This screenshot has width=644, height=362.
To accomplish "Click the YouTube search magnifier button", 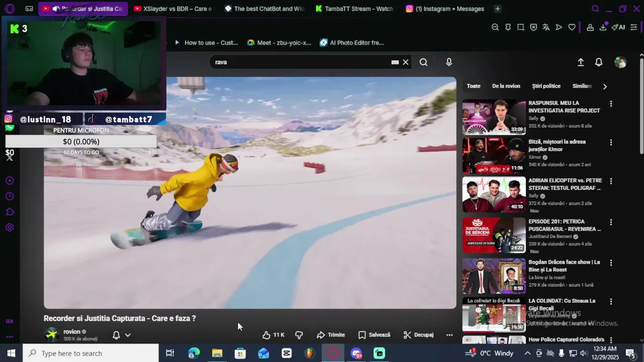I will coord(424,62).
